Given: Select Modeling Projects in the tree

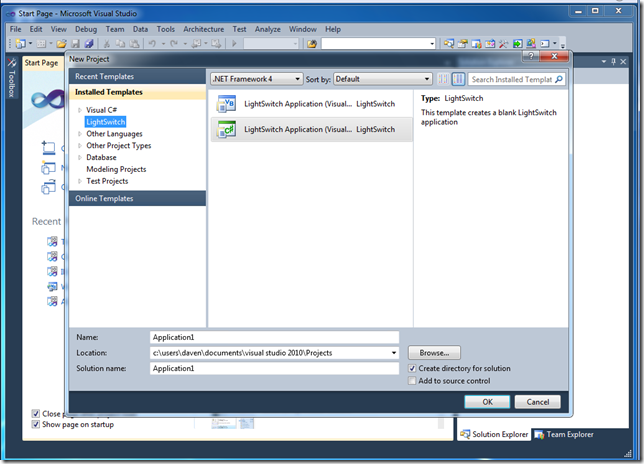Looking at the screenshot, I should pos(116,169).
